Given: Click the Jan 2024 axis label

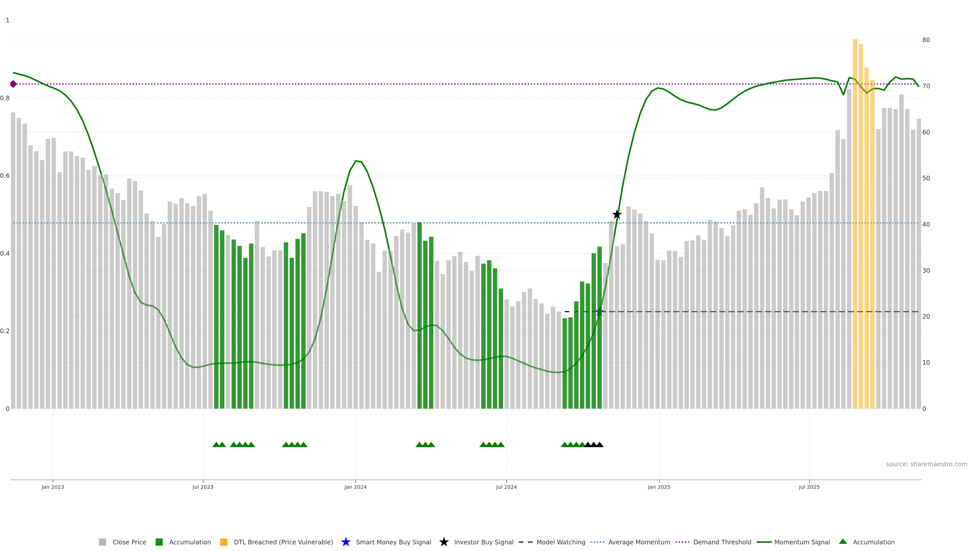Looking at the screenshot, I should point(355,487).
